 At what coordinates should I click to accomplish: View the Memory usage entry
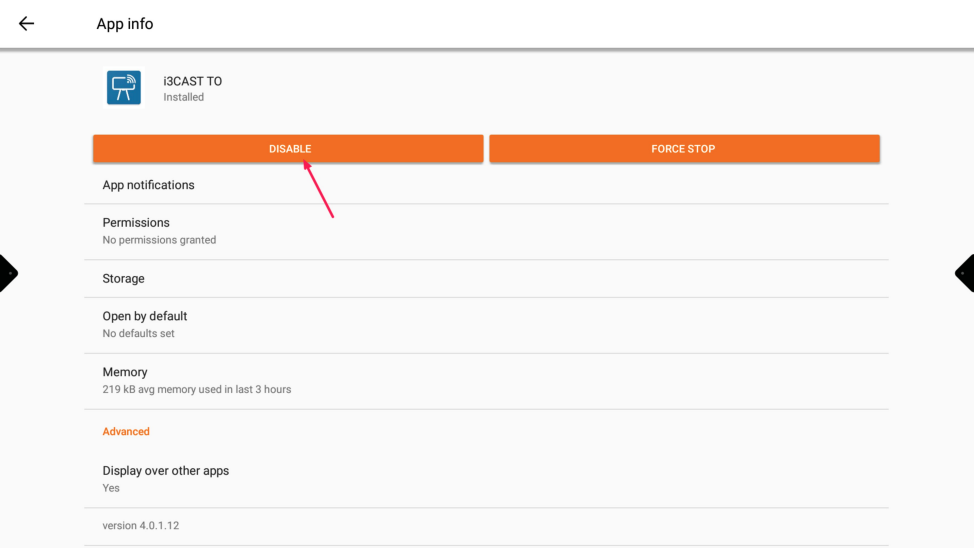(x=125, y=372)
